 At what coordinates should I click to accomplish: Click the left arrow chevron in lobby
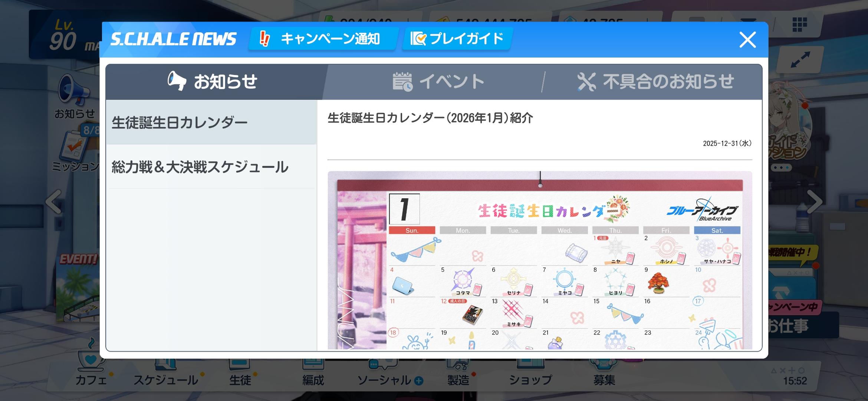54,202
